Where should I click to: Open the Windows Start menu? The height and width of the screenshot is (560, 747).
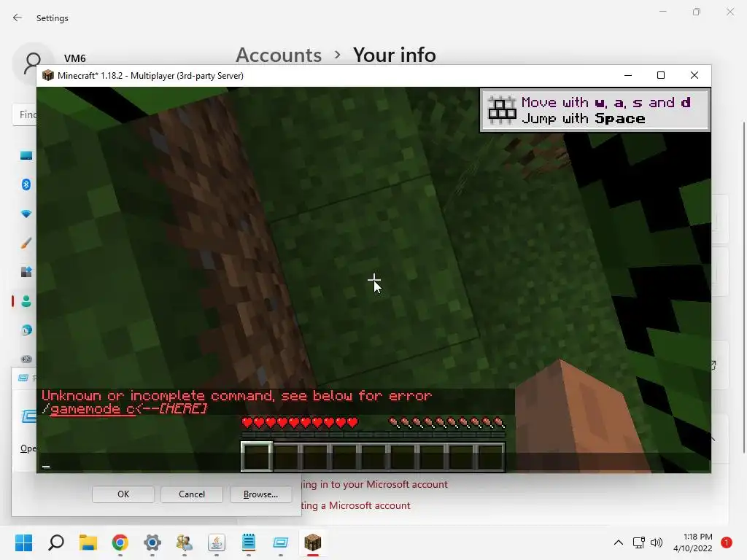(23, 542)
